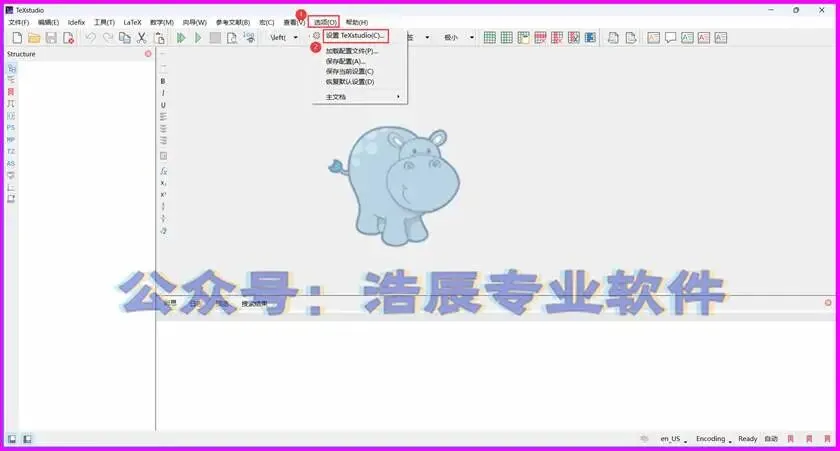Select the red symbols sidebar icon
Image resolution: width=840 pixels, height=451 pixels.
click(11, 92)
